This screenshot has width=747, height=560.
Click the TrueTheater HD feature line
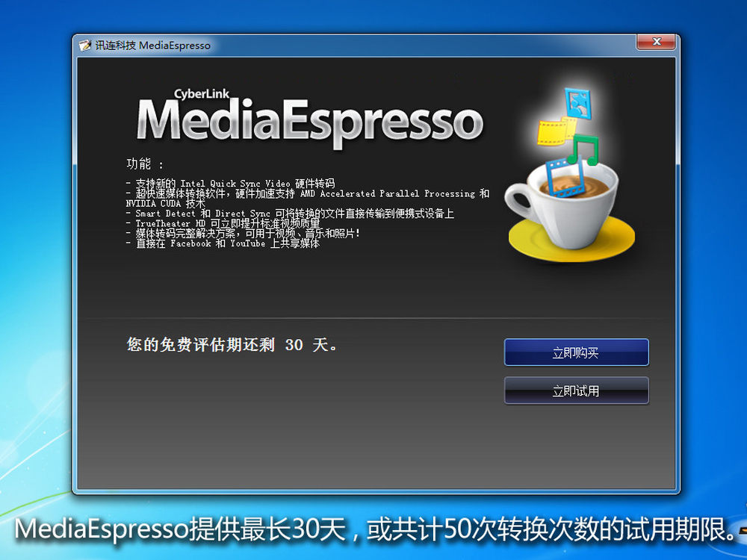pyautogui.click(x=223, y=223)
